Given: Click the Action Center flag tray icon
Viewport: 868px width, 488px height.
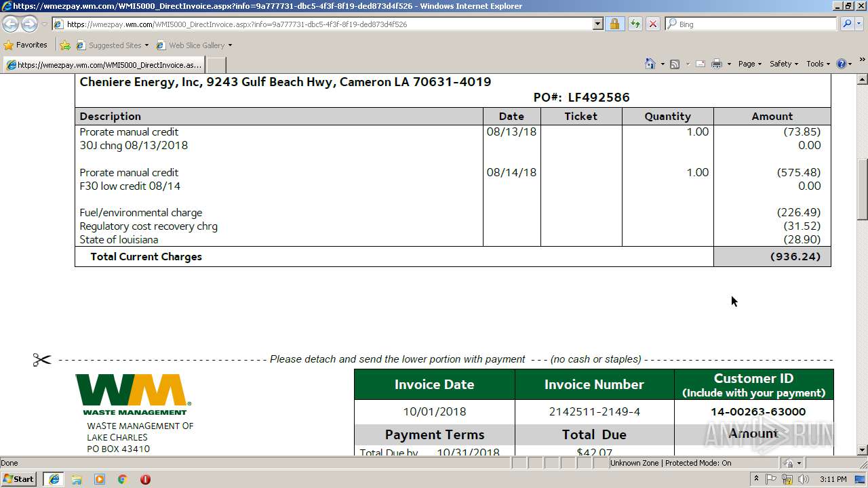Looking at the screenshot, I should pos(771,479).
